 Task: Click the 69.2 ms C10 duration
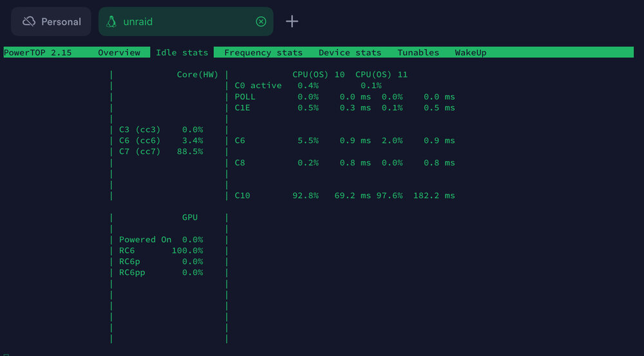(x=352, y=196)
